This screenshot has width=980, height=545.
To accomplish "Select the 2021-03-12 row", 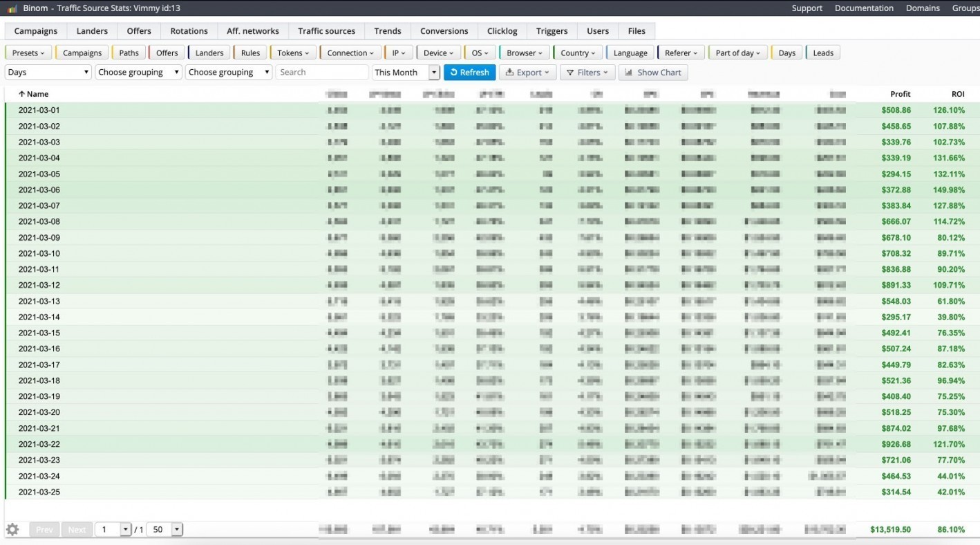I will [492, 285].
